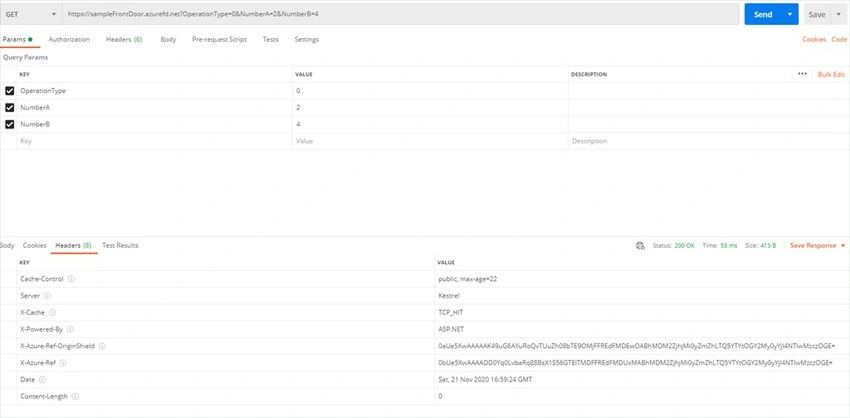Show info for the X-Azure-Ref header
Viewport: 850px width, 418px height.
click(63, 363)
